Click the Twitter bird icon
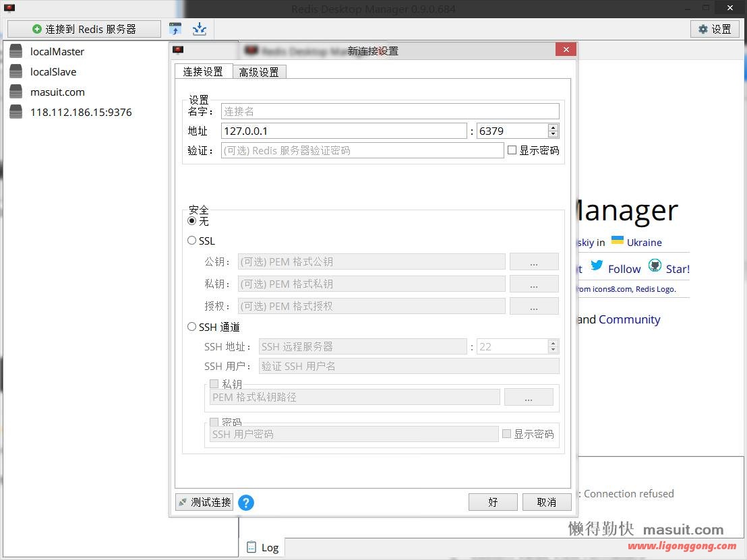Viewport: 747px width, 560px height. tap(597, 266)
